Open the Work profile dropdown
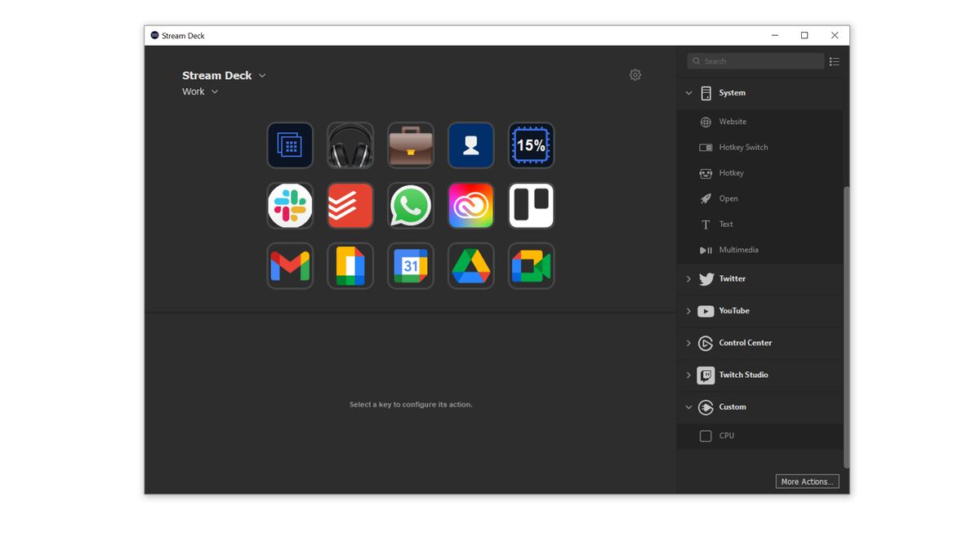 201,91
